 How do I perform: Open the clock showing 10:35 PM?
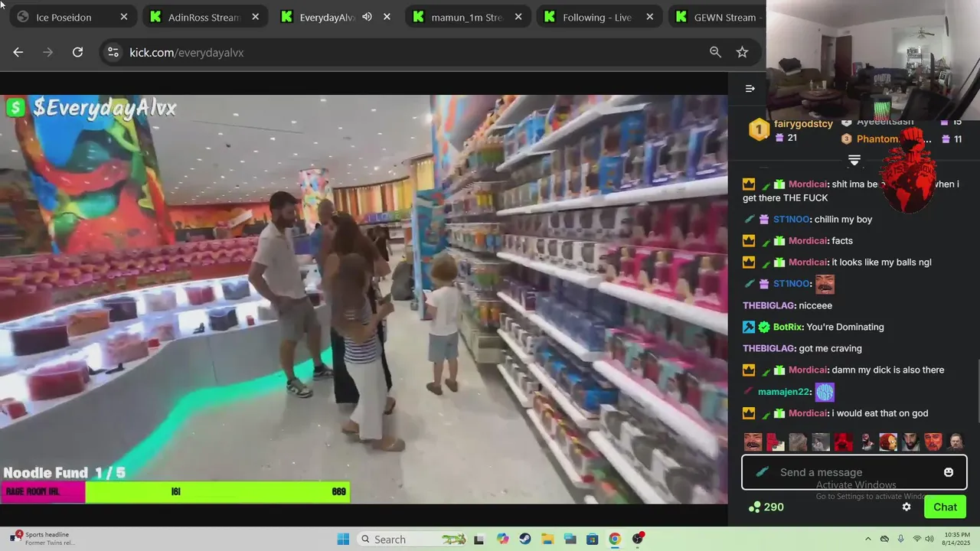(x=956, y=539)
